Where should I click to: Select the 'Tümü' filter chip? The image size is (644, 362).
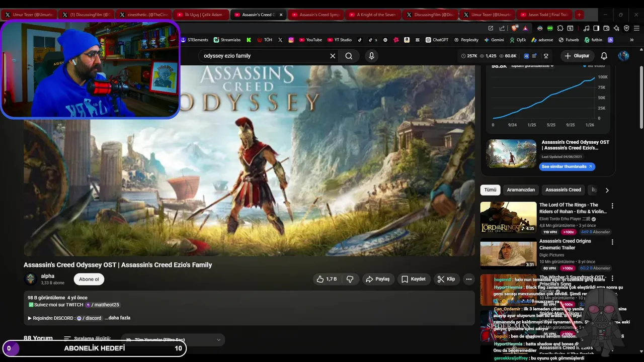point(490,190)
